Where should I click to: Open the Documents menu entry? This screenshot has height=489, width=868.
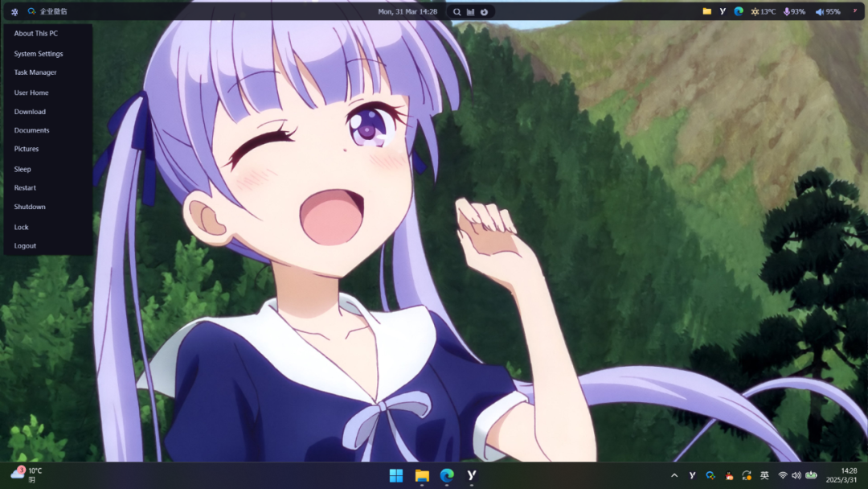tap(31, 130)
